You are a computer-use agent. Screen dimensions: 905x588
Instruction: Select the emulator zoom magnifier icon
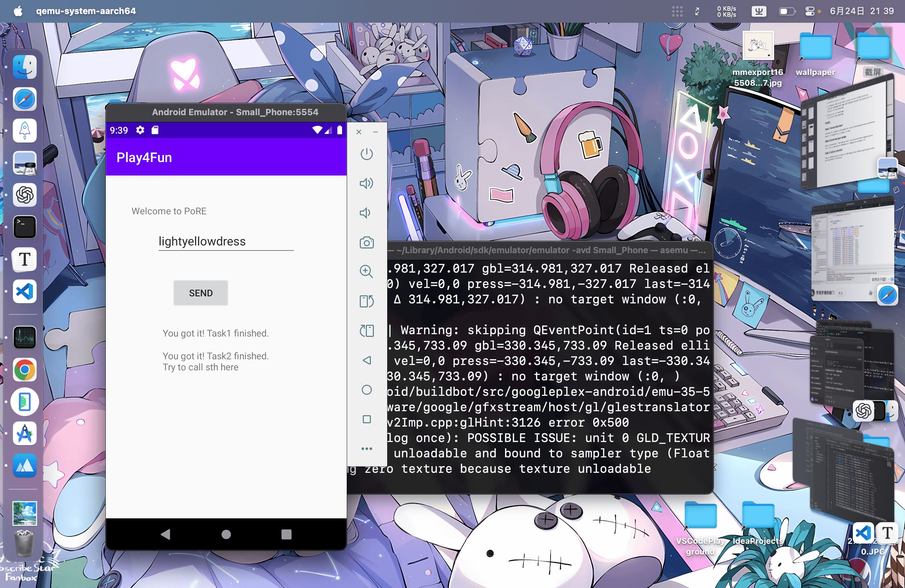pos(366,272)
